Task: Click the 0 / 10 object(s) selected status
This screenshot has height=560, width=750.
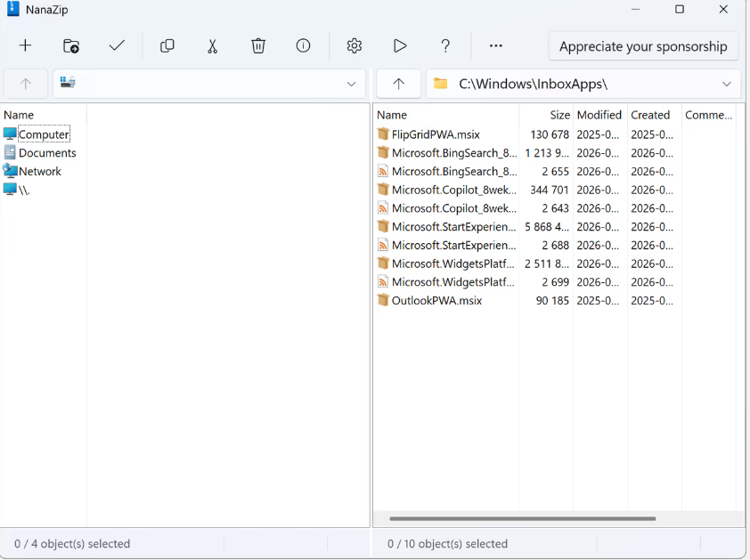Action: (448, 544)
